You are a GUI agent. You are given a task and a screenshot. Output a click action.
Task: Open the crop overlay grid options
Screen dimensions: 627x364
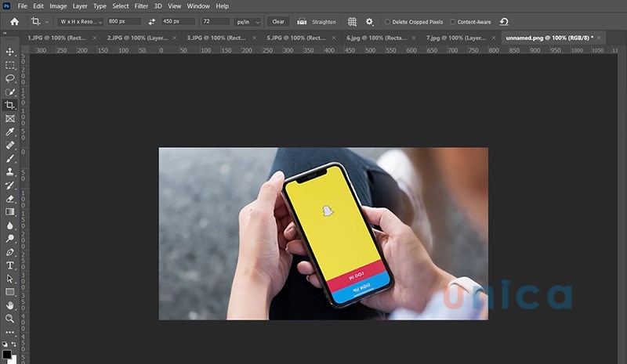352,22
